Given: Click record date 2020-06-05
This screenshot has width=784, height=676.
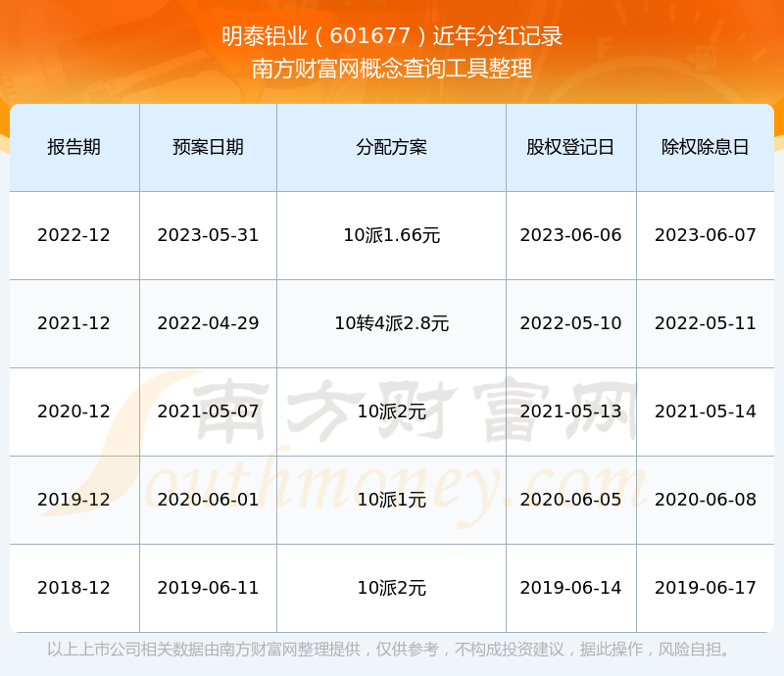Looking at the screenshot, I should click(x=570, y=499).
